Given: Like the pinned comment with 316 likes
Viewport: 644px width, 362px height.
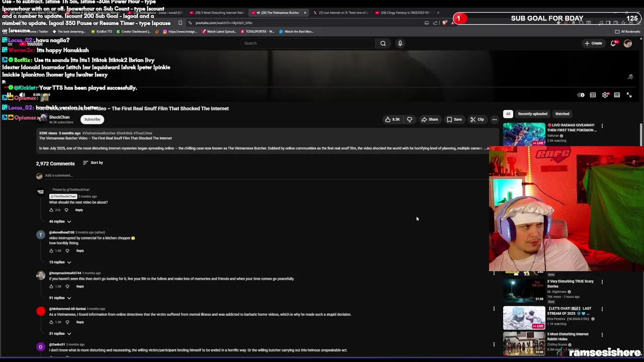Looking at the screenshot, I should 51,210.
